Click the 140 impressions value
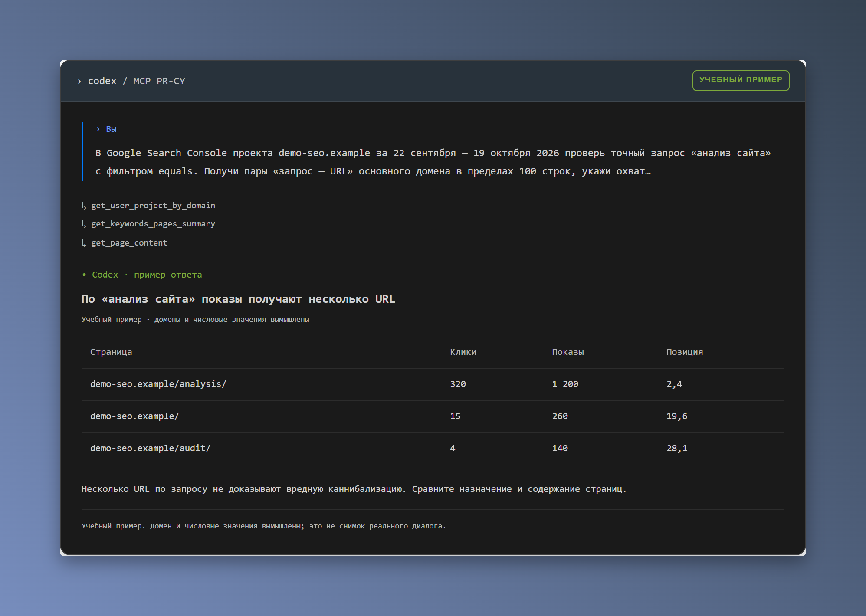This screenshot has width=866, height=616. (560, 449)
